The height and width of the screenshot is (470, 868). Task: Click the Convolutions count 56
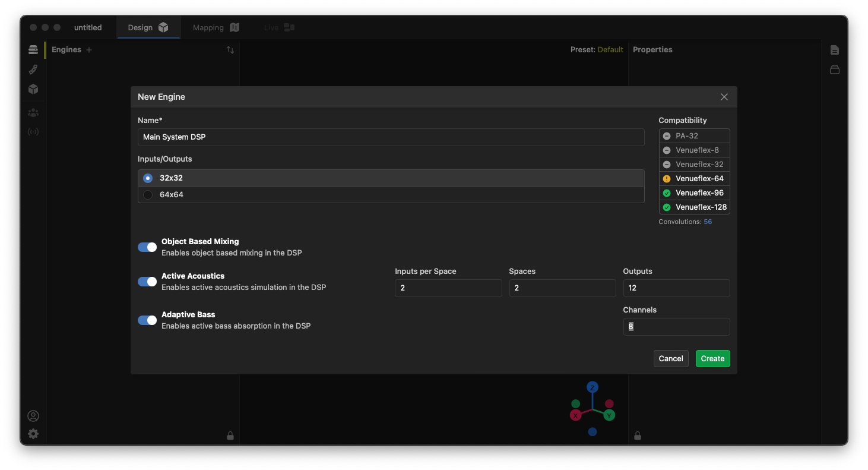tap(708, 222)
